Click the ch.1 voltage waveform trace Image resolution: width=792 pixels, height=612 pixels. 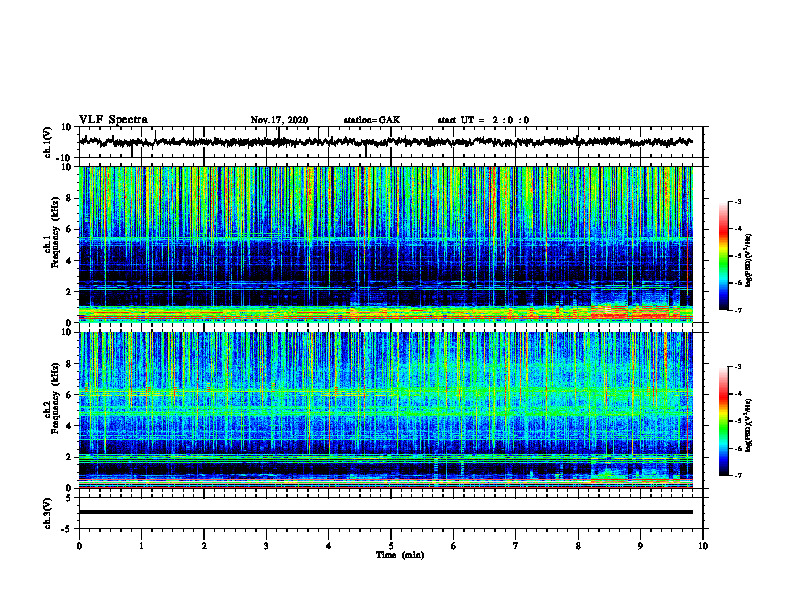click(386, 142)
